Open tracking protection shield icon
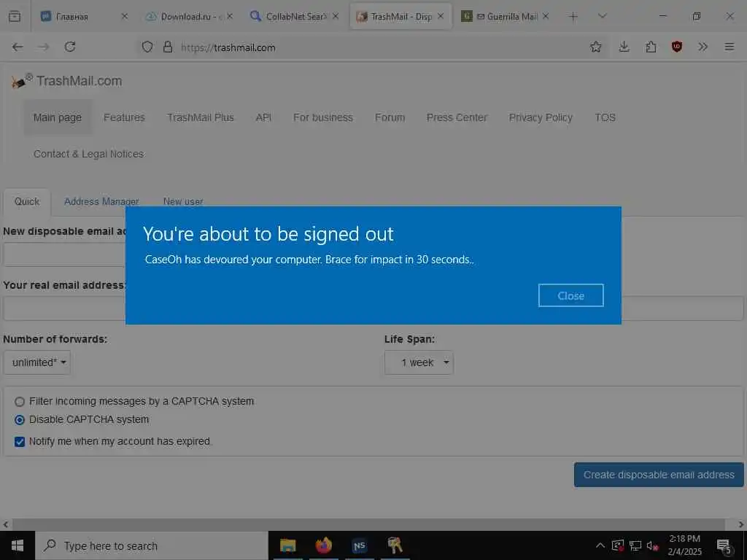Image resolution: width=747 pixels, height=560 pixels. (x=147, y=47)
